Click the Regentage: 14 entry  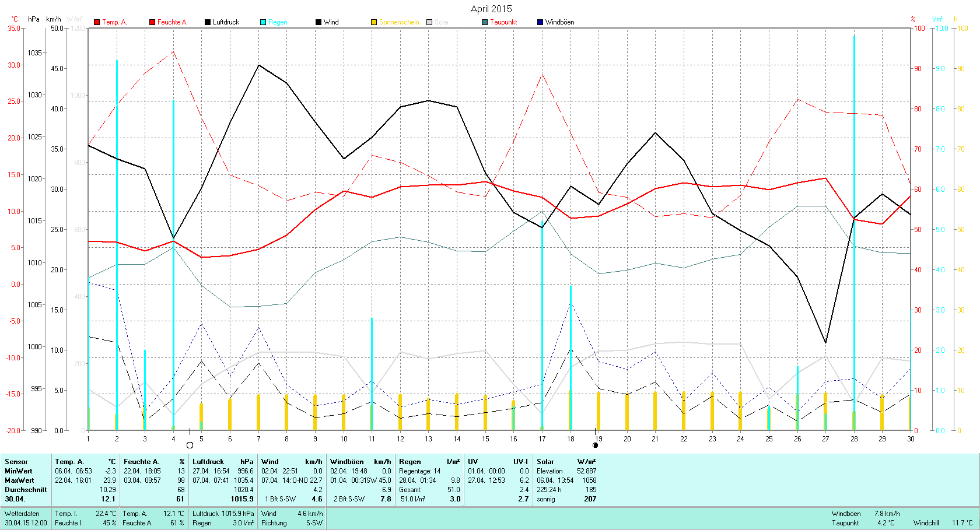pyautogui.click(x=420, y=471)
